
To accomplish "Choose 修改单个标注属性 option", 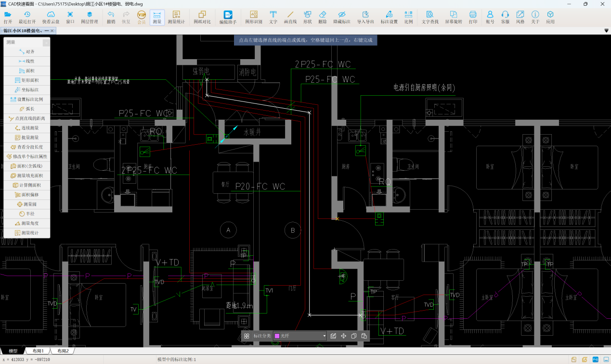I will coord(27,157).
